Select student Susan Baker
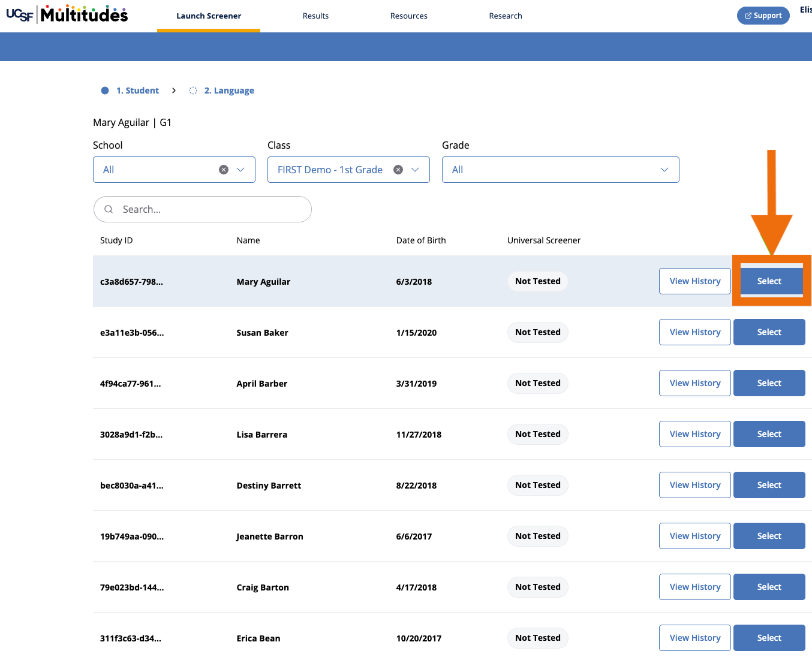Screen dimensions: 812x663 [769, 332]
